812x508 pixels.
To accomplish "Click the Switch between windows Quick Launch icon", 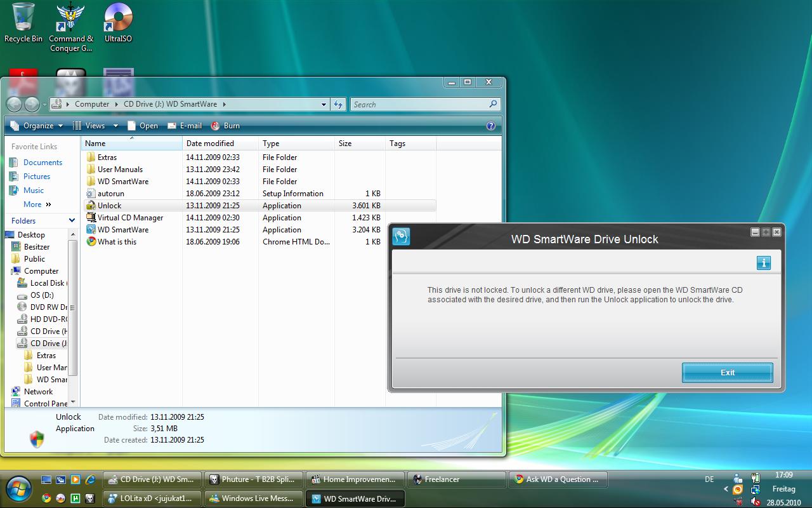I will pyautogui.click(x=61, y=479).
